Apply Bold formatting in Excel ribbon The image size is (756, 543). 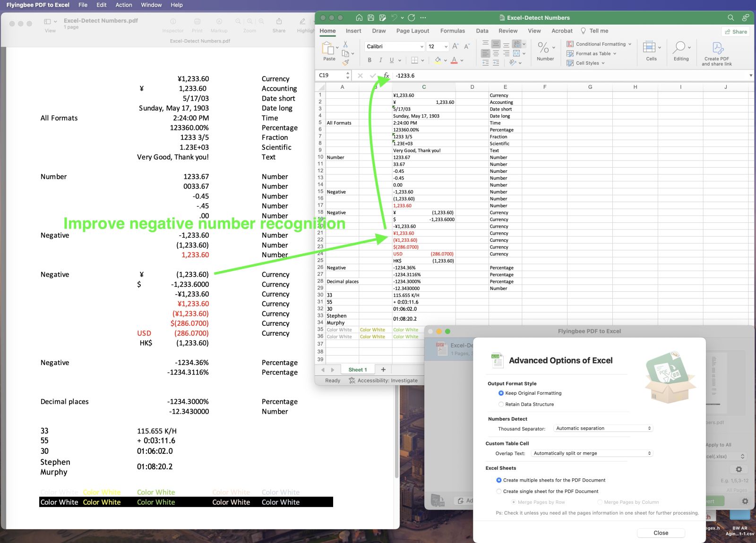[369, 60]
